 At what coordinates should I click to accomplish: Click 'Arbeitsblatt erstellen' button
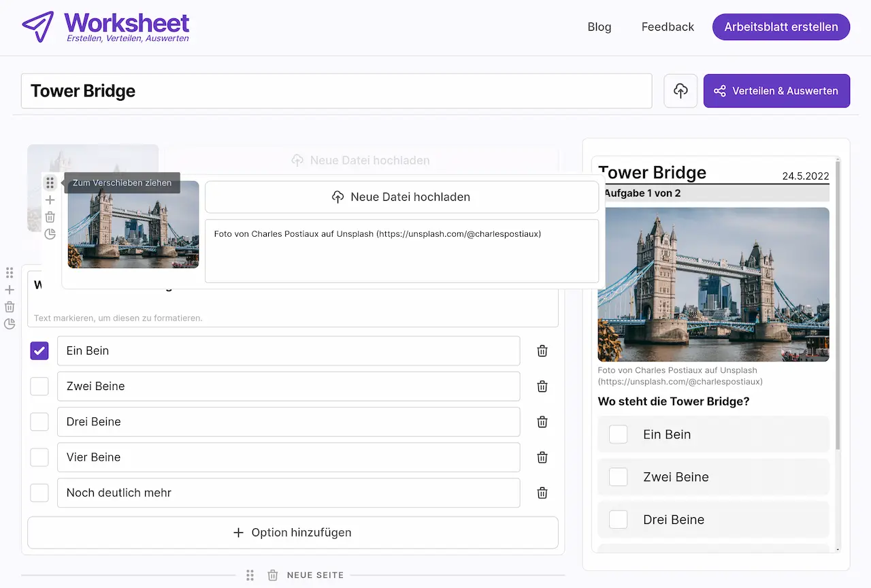coord(781,27)
